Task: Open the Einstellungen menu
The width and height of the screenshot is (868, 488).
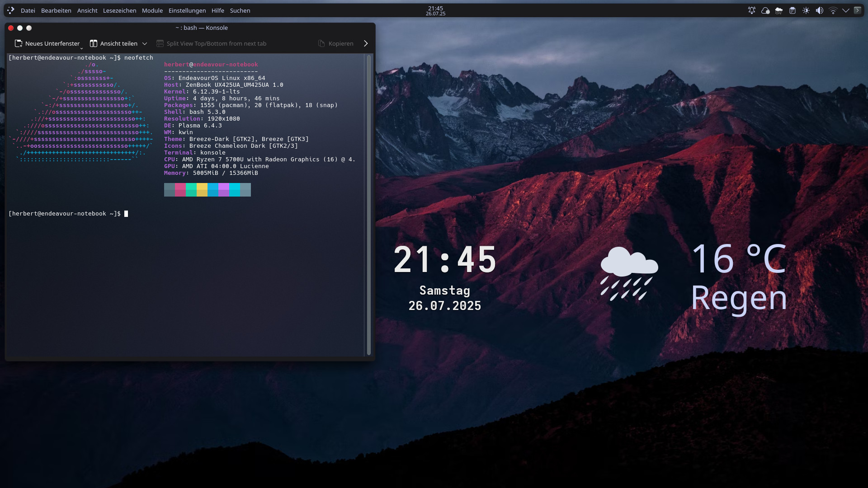Action: [x=187, y=10]
